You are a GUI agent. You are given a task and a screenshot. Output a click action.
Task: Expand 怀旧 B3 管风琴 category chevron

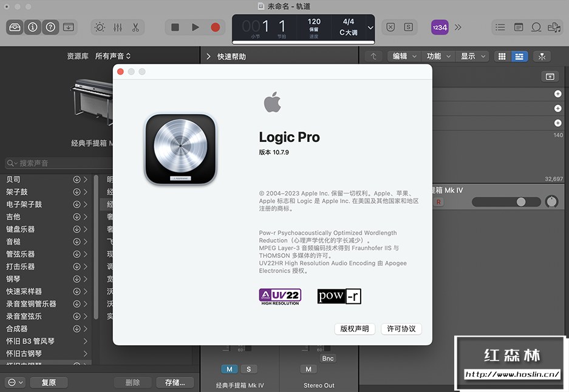tap(86, 341)
